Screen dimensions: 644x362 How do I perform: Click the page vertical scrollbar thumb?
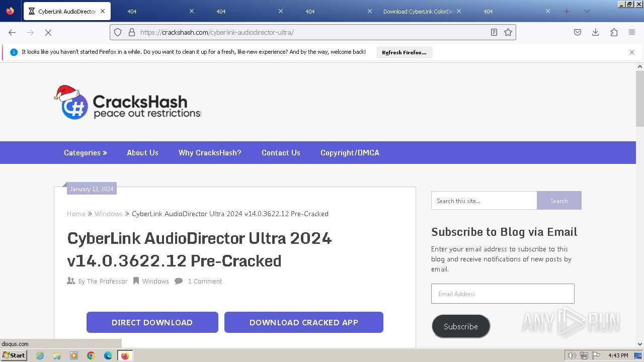[640, 99]
